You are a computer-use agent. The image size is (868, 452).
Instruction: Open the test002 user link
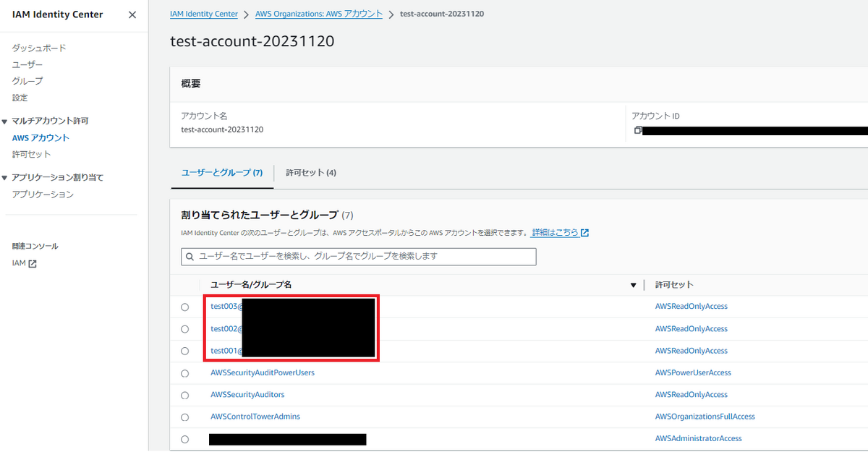(x=226, y=329)
